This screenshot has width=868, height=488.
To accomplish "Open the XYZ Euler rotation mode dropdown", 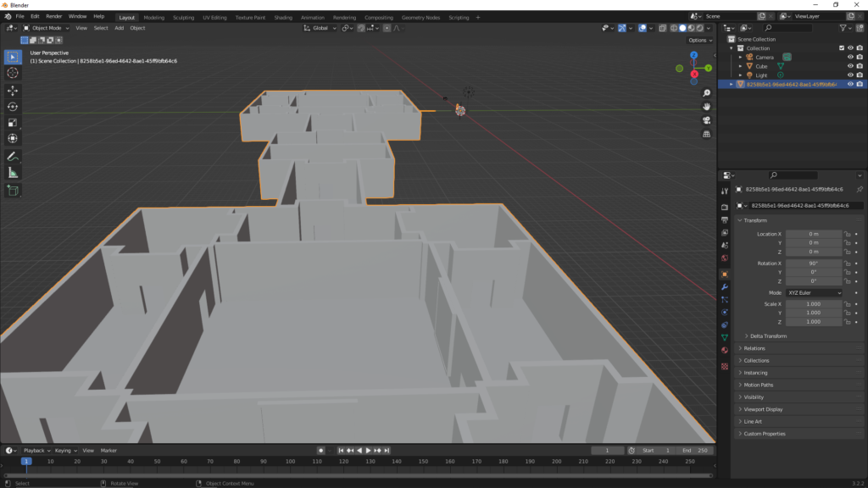I will (x=815, y=292).
